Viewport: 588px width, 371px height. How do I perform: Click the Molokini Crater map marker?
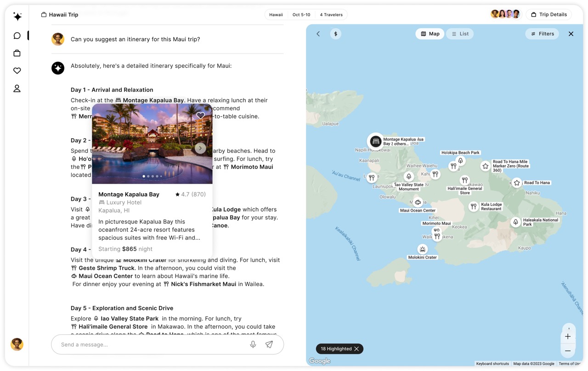tap(423, 249)
